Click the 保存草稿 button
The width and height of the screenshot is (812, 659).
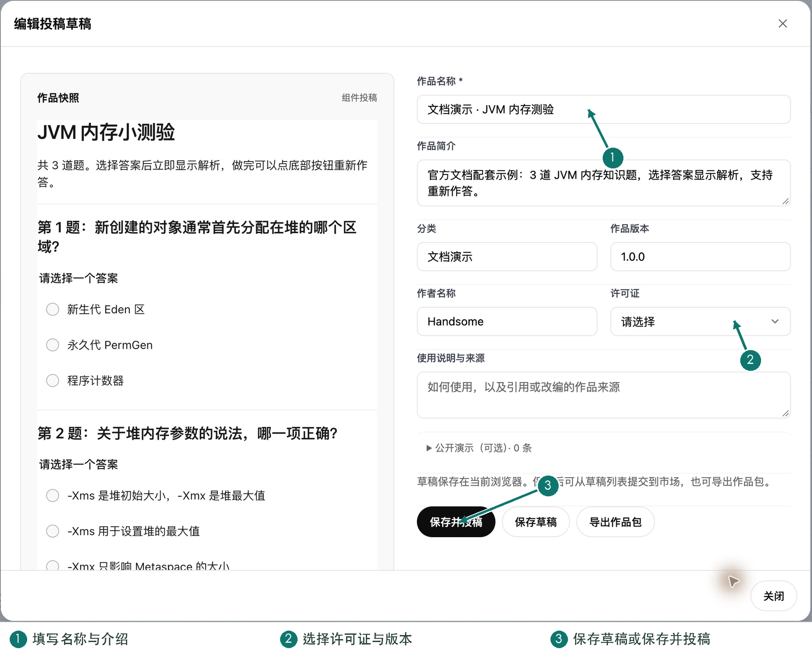pyautogui.click(x=536, y=522)
